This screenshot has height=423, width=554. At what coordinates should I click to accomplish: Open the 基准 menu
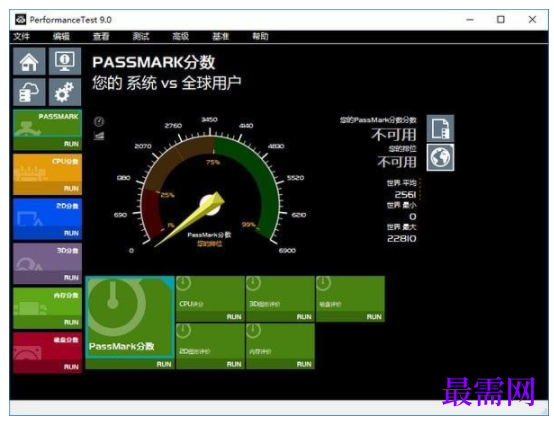tap(220, 36)
